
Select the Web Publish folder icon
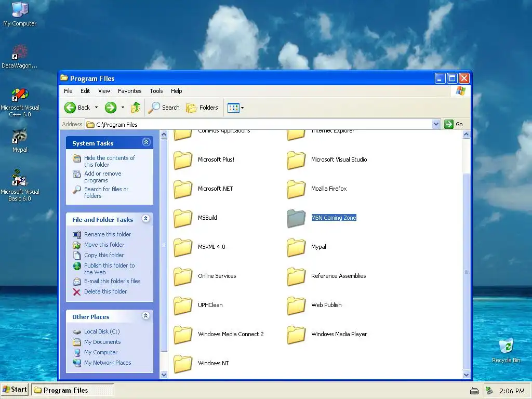click(296, 305)
